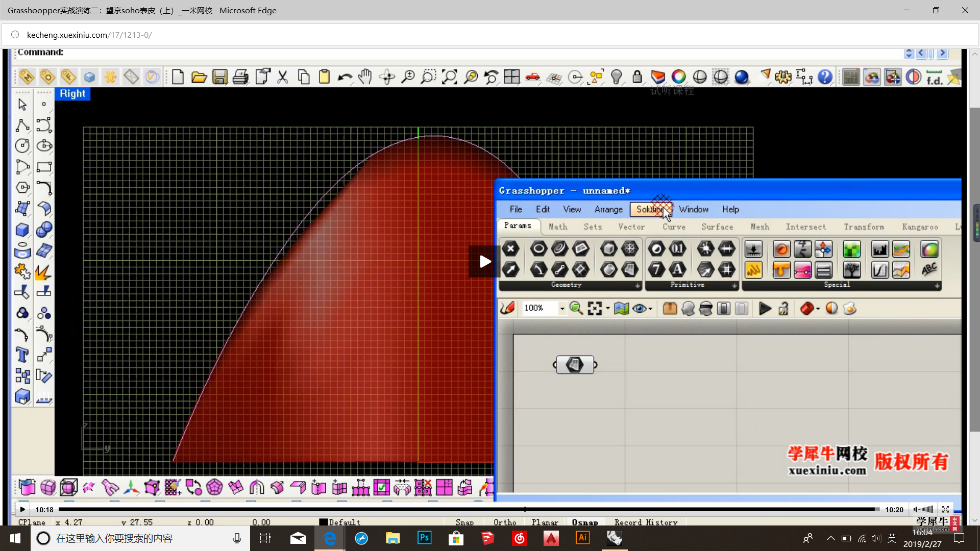This screenshot has height=551, width=980.
Task: Open Grasshopper Edit menu
Action: [x=543, y=209]
